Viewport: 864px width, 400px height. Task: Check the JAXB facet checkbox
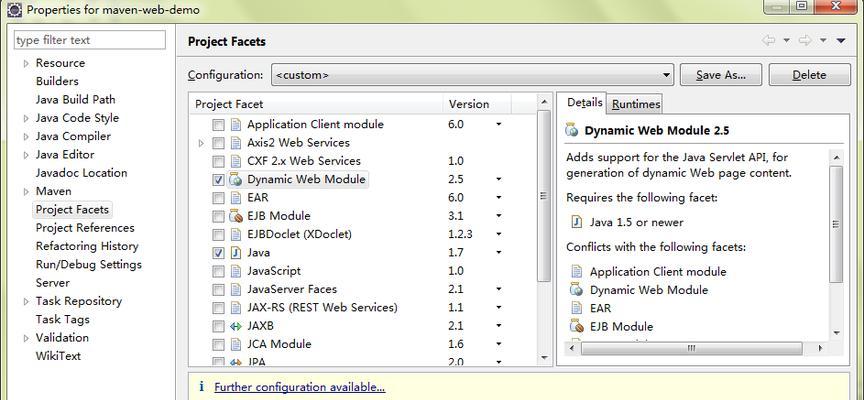[x=218, y=326]
